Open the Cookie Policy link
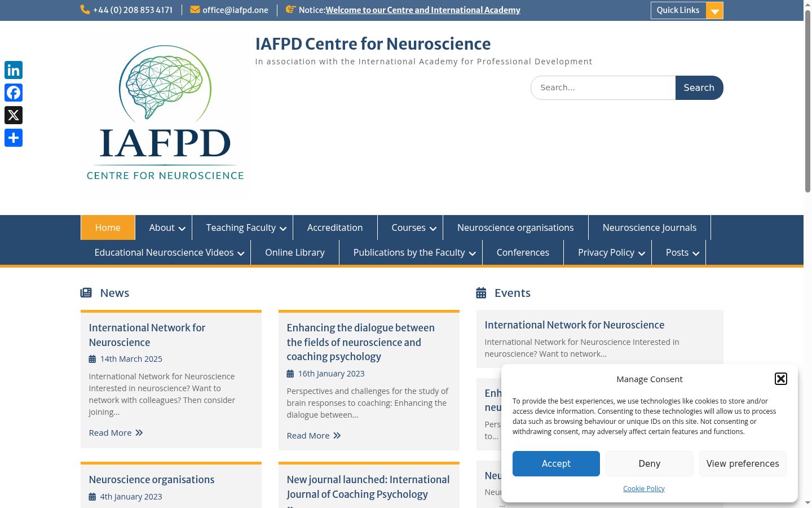 point(644,488)
